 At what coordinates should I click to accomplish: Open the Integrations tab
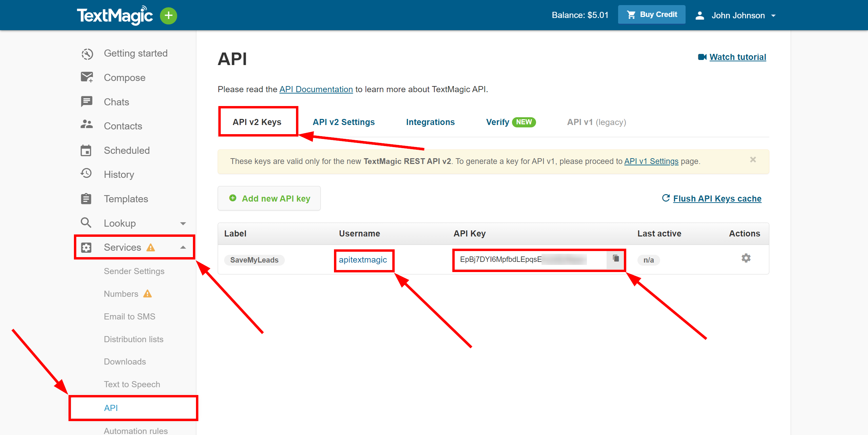(430, 122)
